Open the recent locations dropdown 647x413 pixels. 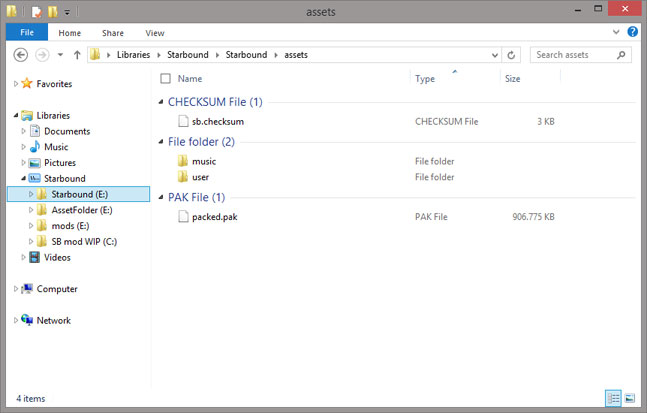60,54
